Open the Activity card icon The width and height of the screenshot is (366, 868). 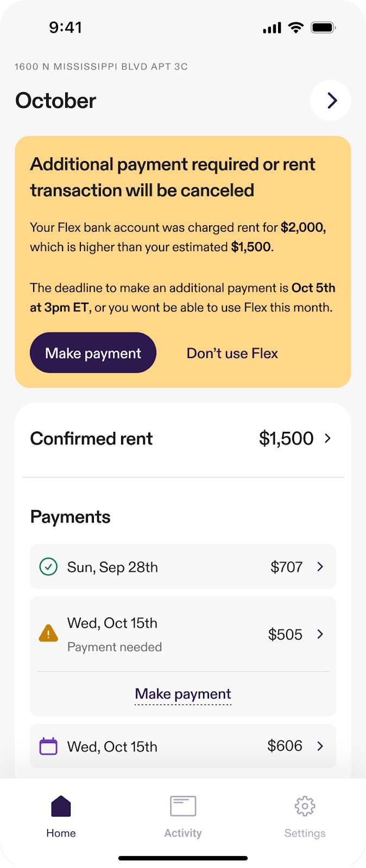(183, 806)
